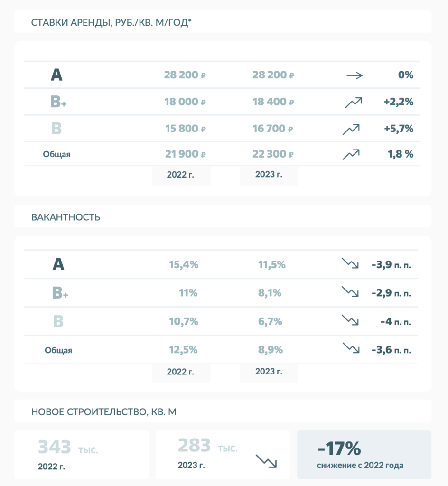Click the falling arrow in the 283 тыс. card
This screenshot has height=486, width=448.
coord(266,461)
